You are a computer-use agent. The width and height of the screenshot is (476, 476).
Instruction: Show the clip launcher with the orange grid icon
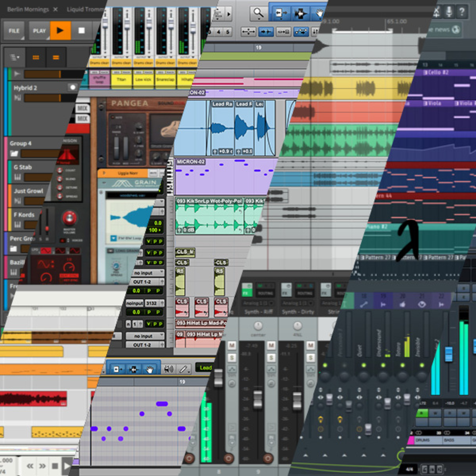point(36,57)
